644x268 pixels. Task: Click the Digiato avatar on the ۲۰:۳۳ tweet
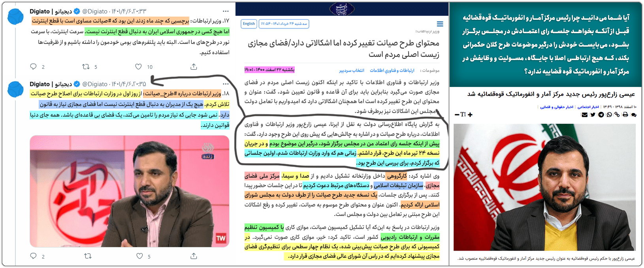tap(16, 17)
